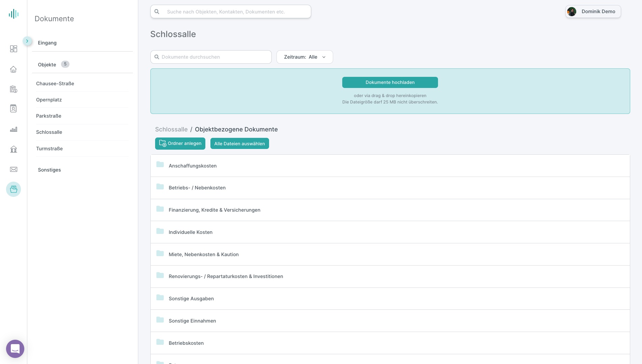Click the Dokumente hochladen button
642x364 pixels.
(390, 82)
